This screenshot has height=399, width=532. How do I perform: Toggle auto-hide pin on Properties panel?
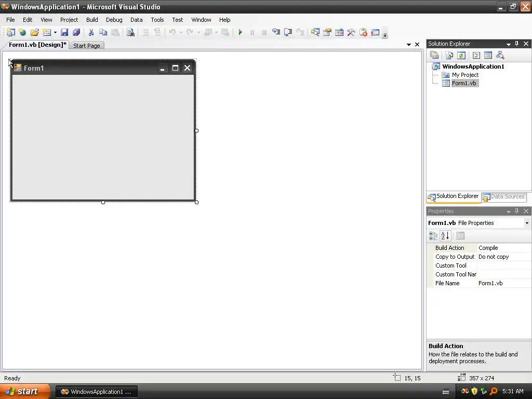click(517, 211)
